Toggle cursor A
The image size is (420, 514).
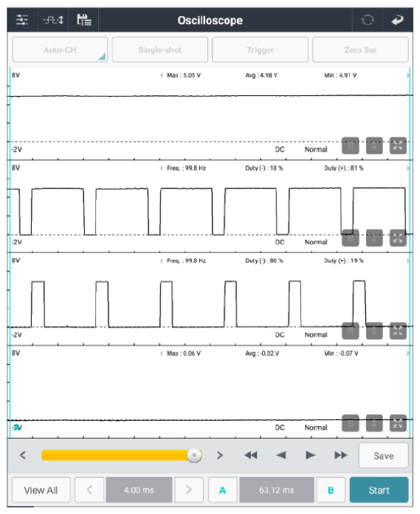point(222,490)
